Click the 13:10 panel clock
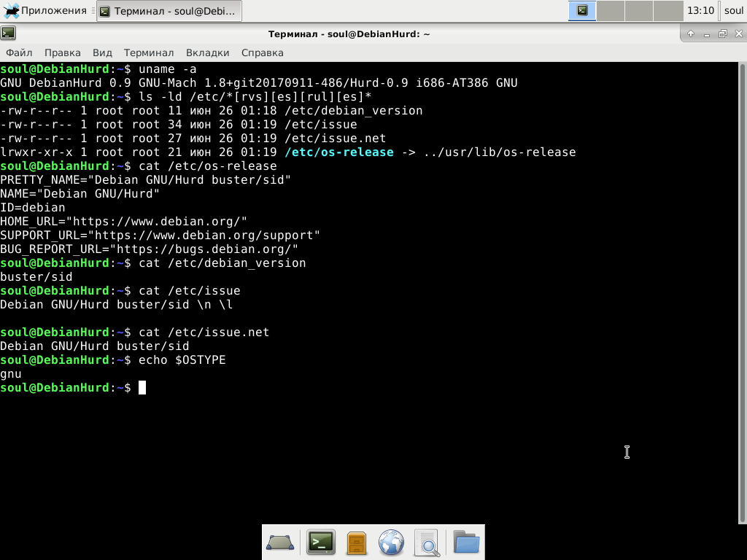Viewport: 747px width, 560px height. (700, 10)
